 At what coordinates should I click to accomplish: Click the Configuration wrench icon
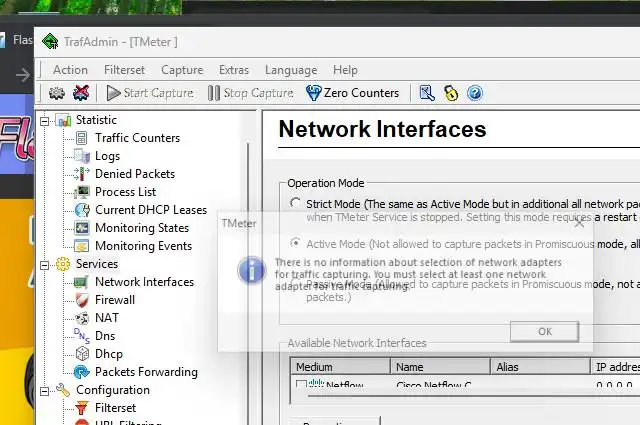click(x=63, y=390)
